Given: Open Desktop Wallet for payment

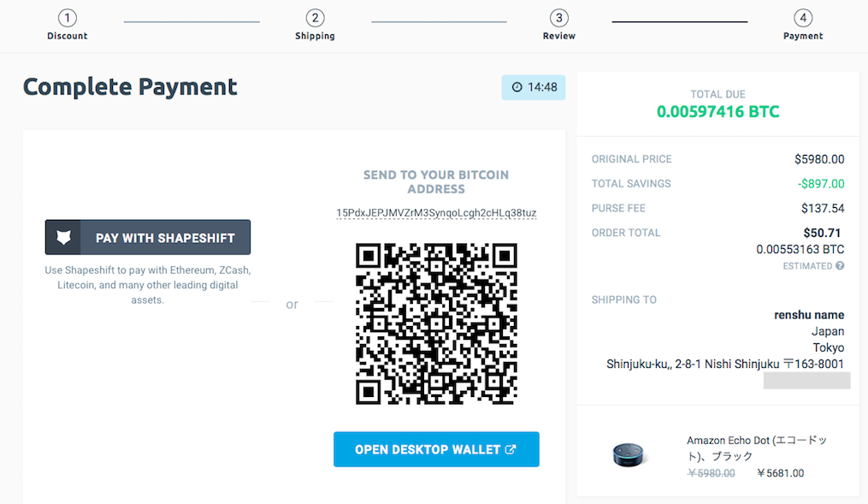Looking at the screenshot, I should [436, 449].
